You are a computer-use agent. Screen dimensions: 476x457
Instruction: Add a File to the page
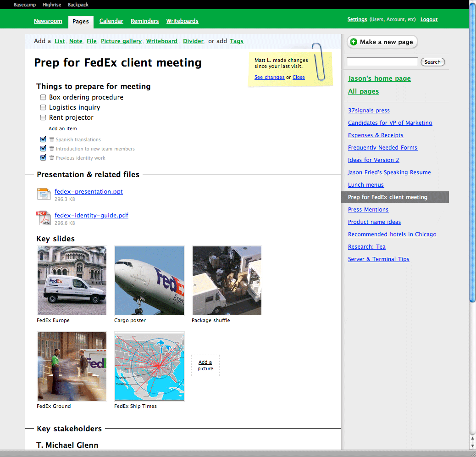(91, 41)
